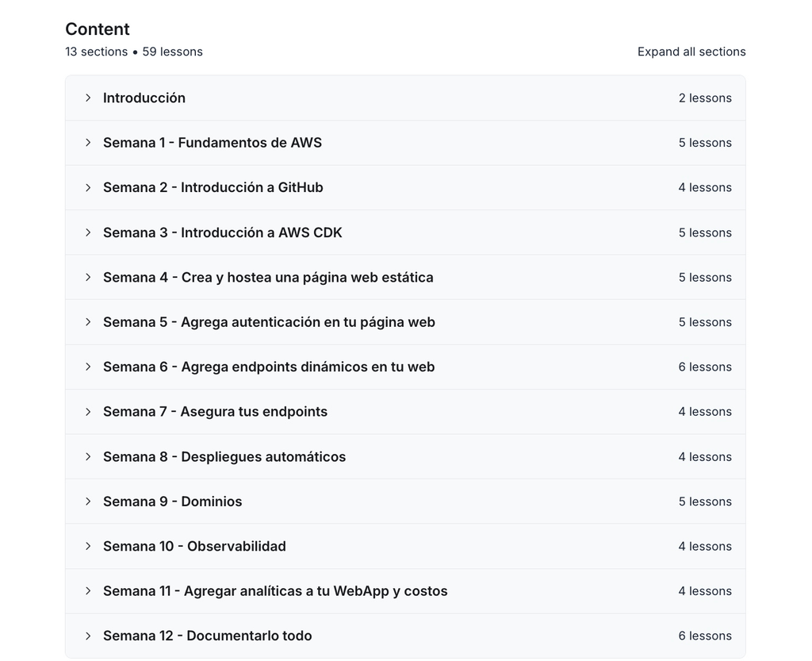
Task: Click the Semana 5 autenticación section title
Action: click(x=269, y=322)
